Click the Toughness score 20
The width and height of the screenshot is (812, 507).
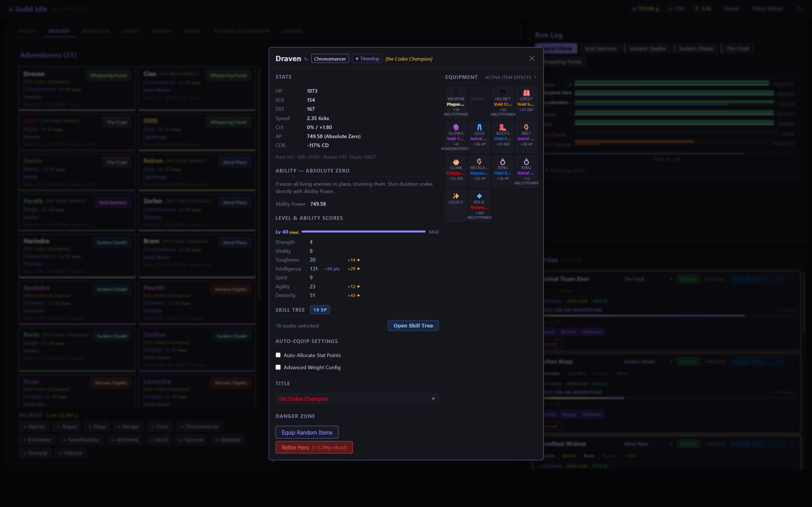point(313,260)
